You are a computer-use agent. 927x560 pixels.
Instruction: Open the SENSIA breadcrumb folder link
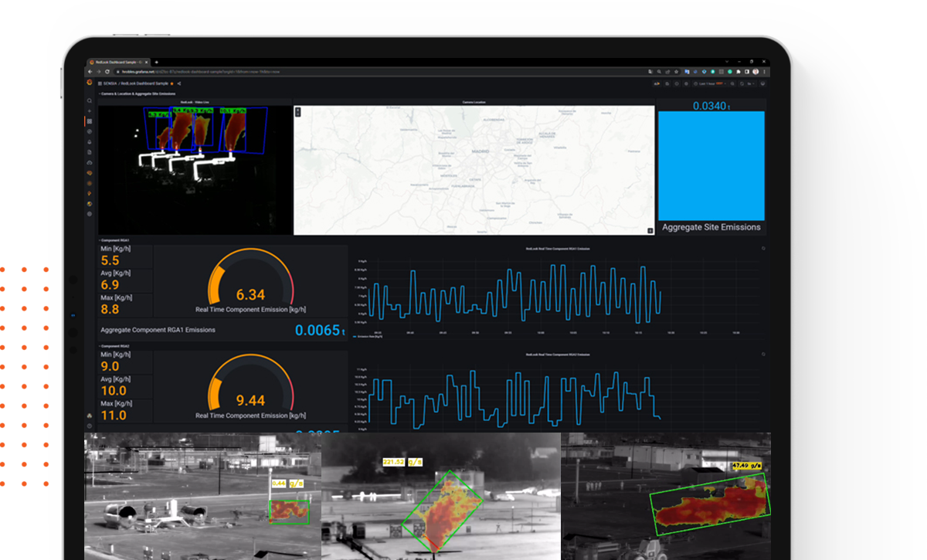[x=110, y=83]
